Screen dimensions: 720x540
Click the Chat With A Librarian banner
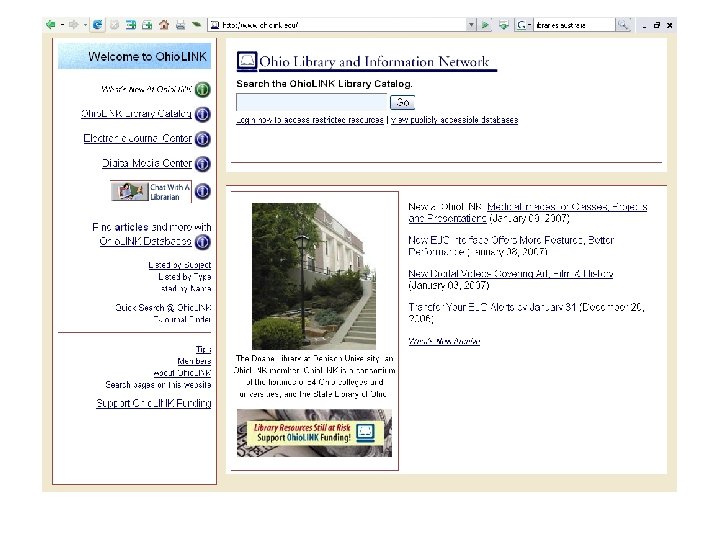[x=151, y=191]
